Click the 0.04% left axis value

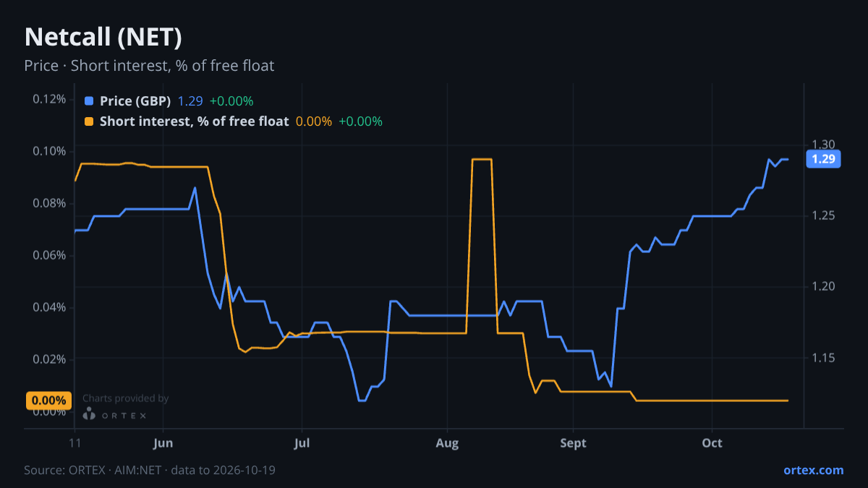pos(49,307)
